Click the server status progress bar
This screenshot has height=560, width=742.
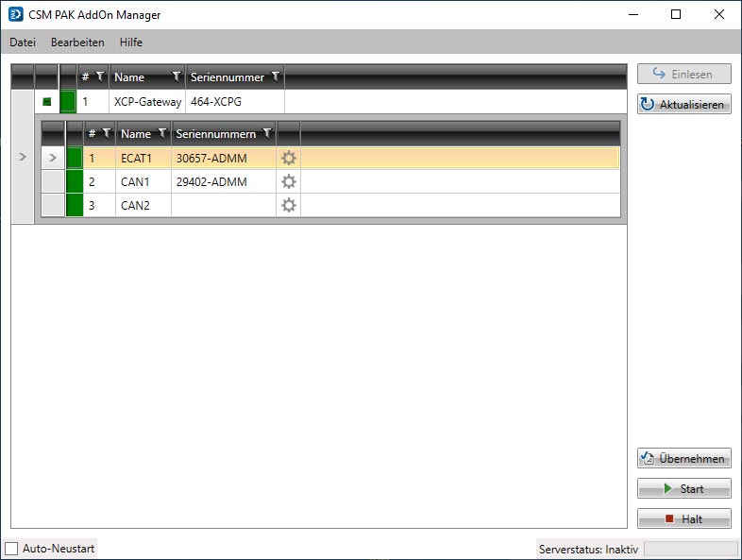point(691,549)
